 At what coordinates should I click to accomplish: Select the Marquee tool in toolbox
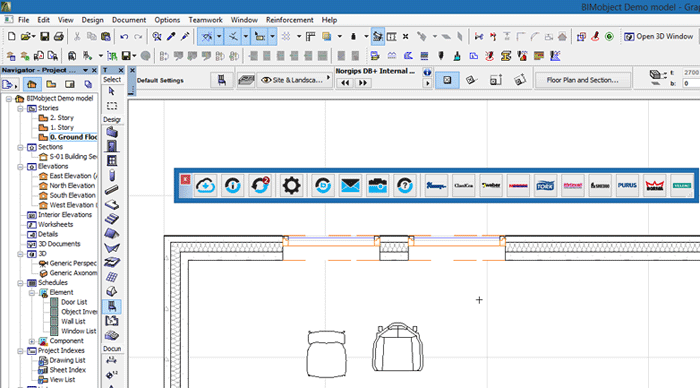pos(112,106)
